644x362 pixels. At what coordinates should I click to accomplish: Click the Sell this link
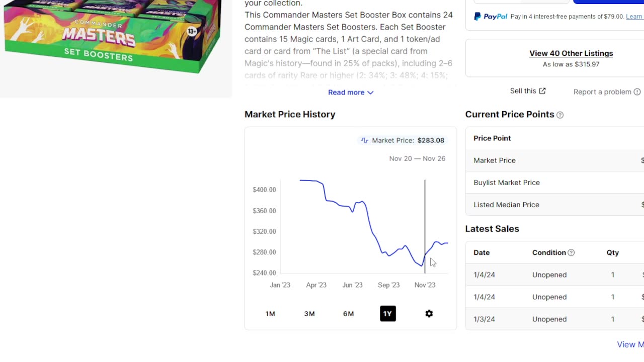(x=523, y=91)
